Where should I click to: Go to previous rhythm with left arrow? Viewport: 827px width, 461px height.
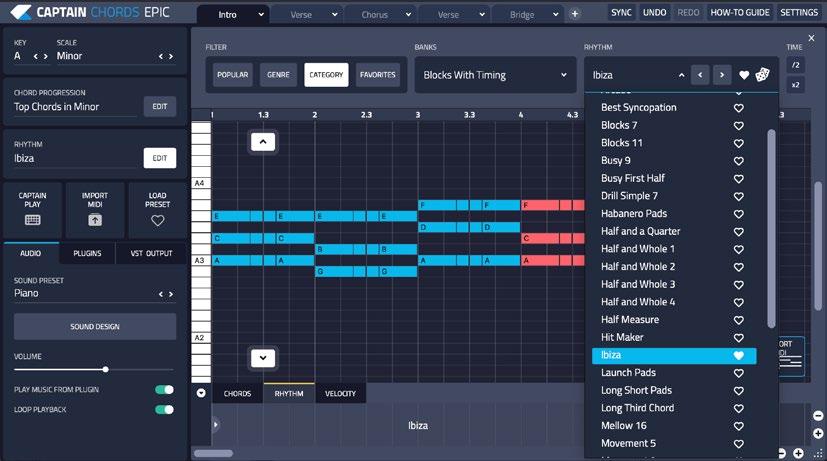pos(700,75)
